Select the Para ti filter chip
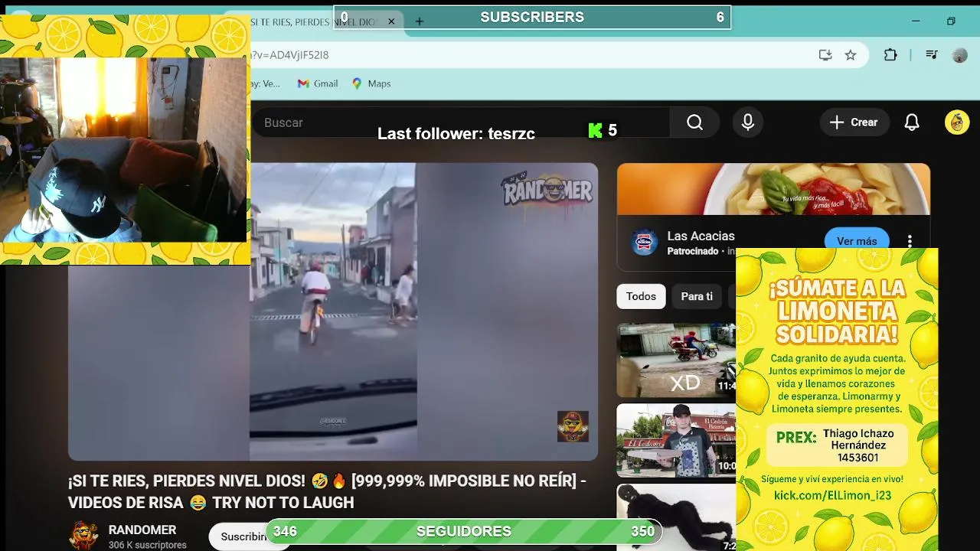980x551 pixels. (697, 296)
